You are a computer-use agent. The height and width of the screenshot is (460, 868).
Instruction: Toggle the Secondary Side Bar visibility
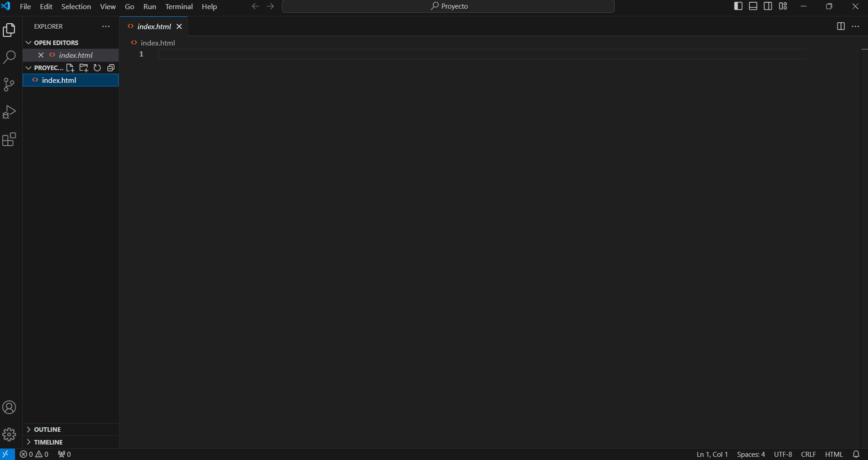(x=768, y=6)
